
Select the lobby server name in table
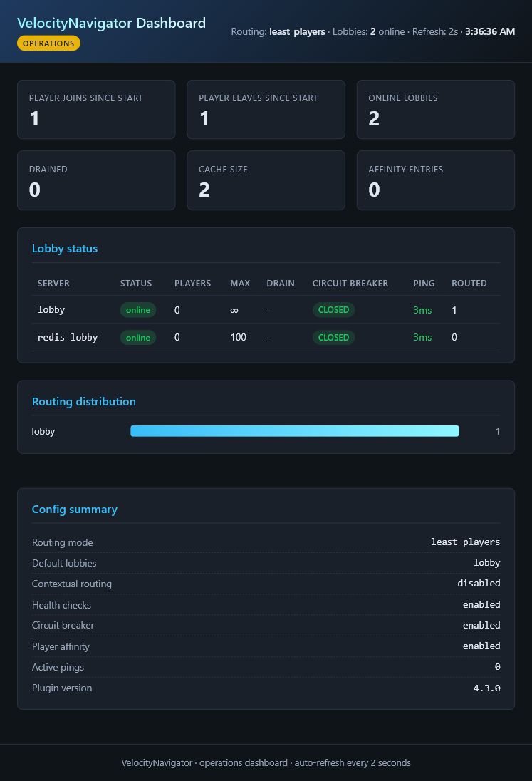click(51, 310)
